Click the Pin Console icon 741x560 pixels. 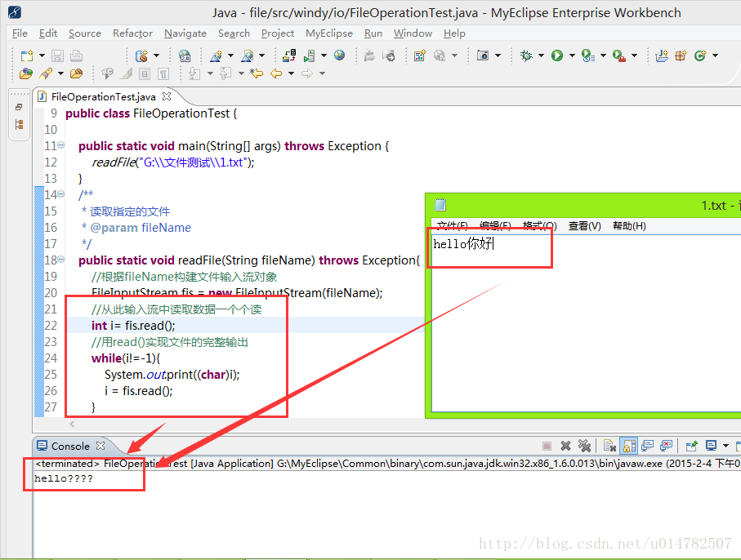pyautogui.click(x=691, y=446)
